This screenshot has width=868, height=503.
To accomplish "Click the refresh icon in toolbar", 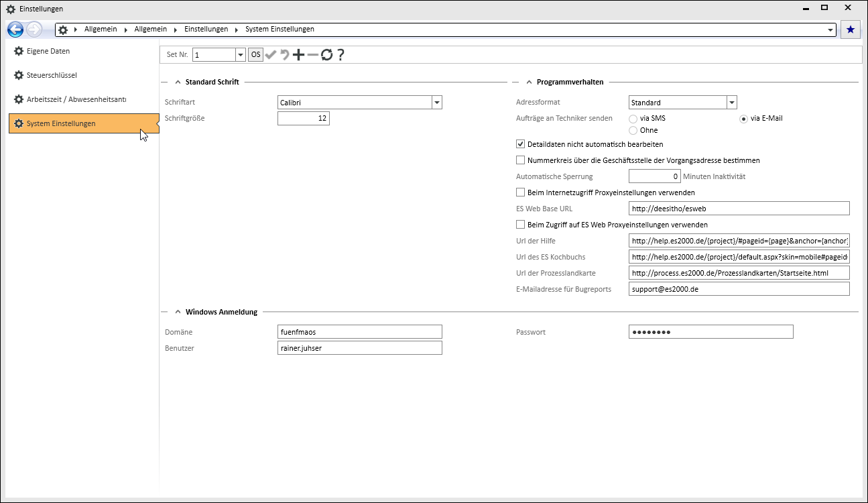I will 326,55.
